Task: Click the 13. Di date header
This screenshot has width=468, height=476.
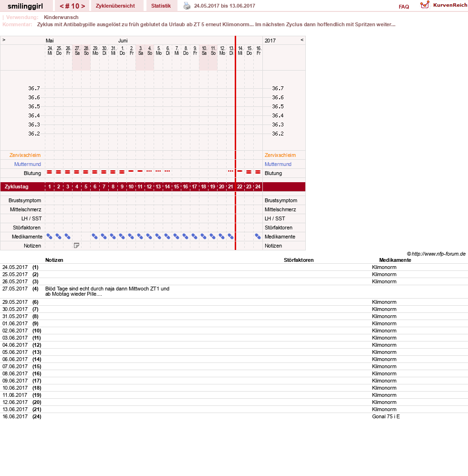Action: 231,51
